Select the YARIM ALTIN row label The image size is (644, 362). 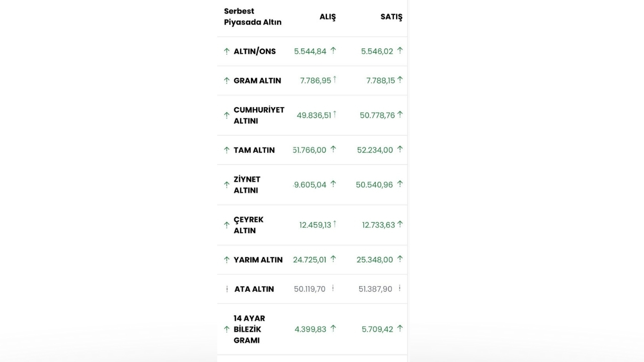258,259
